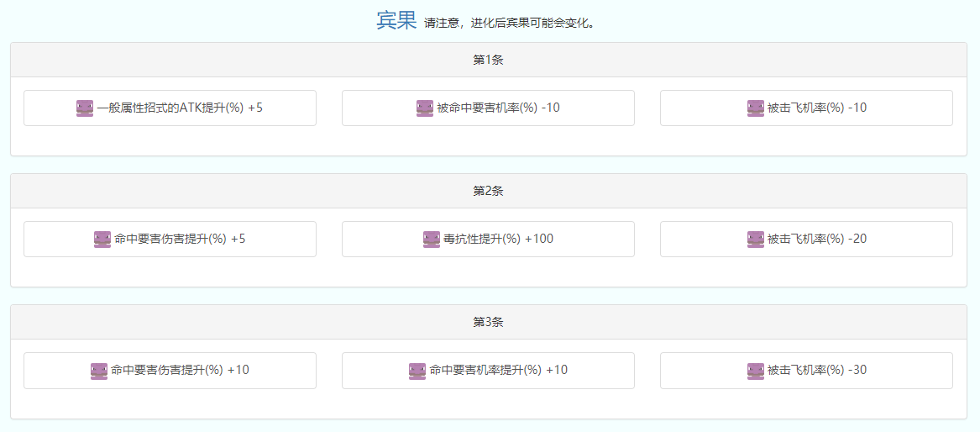Viewport: 980px width, 432px height.
Task: Click the 第3条 panel header
Action: click(x=489, y=323)
